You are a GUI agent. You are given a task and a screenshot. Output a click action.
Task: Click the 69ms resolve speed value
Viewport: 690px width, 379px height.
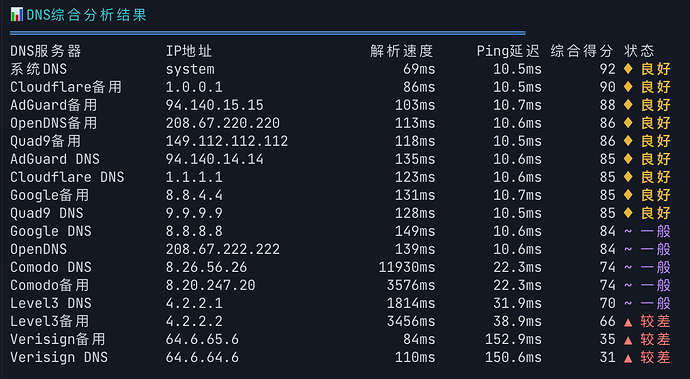[x=419, y=69]
